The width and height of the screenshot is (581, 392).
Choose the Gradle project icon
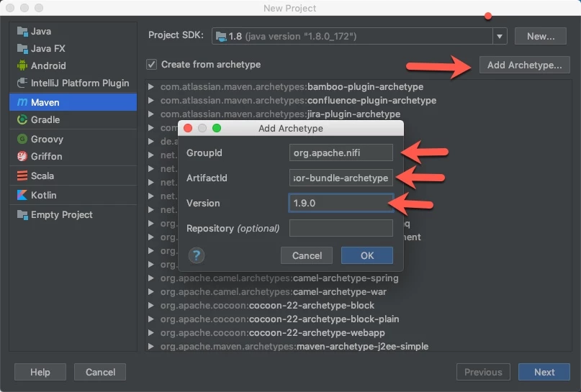22,119
